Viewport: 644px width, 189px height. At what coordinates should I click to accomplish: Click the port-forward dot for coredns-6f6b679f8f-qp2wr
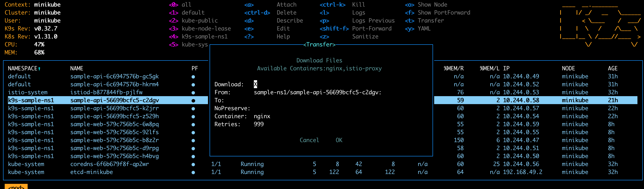point(193,164)
